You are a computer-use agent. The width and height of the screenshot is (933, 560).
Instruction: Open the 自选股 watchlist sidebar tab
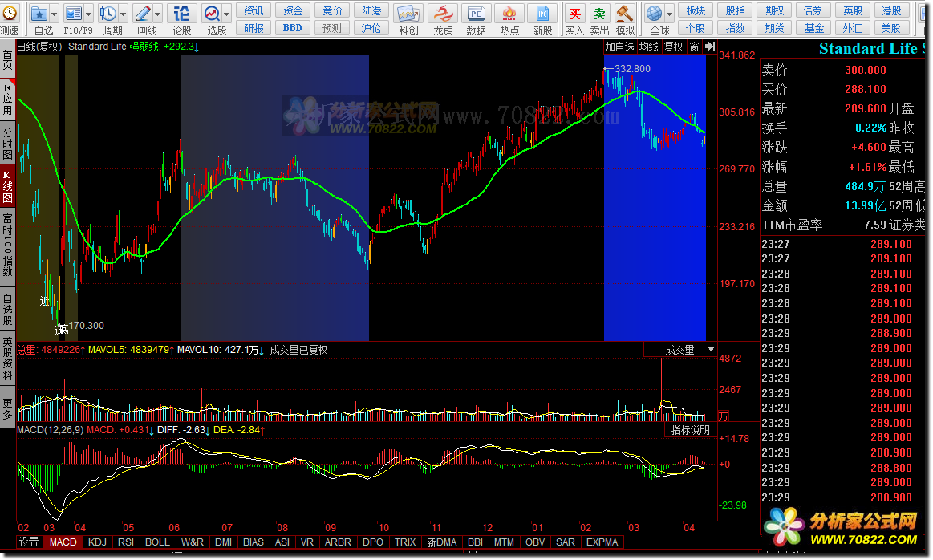tap(7, 310)
